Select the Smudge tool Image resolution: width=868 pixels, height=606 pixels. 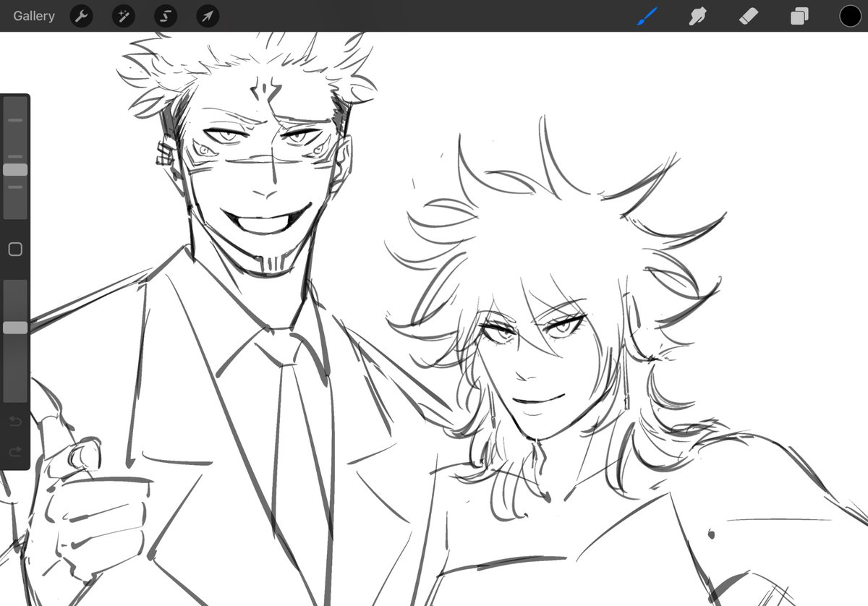pos(697,16)
